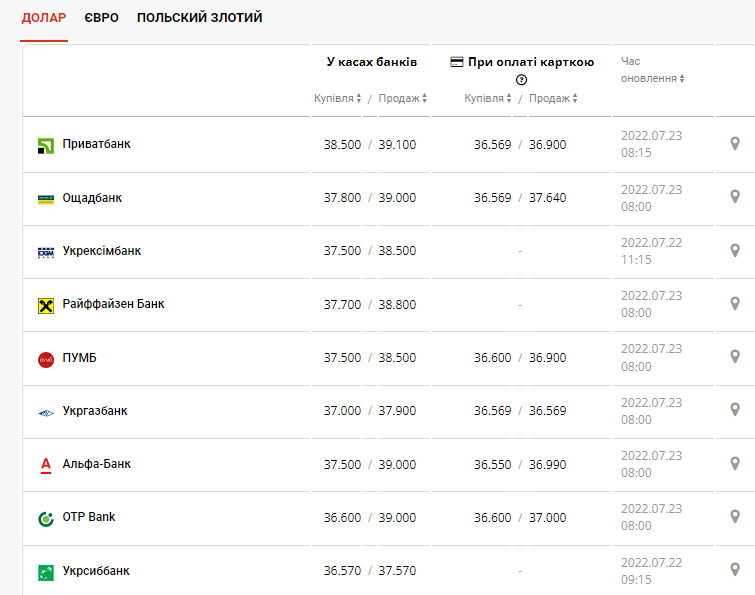Open map pin for Приватбанк row

[x=735, y=144]
